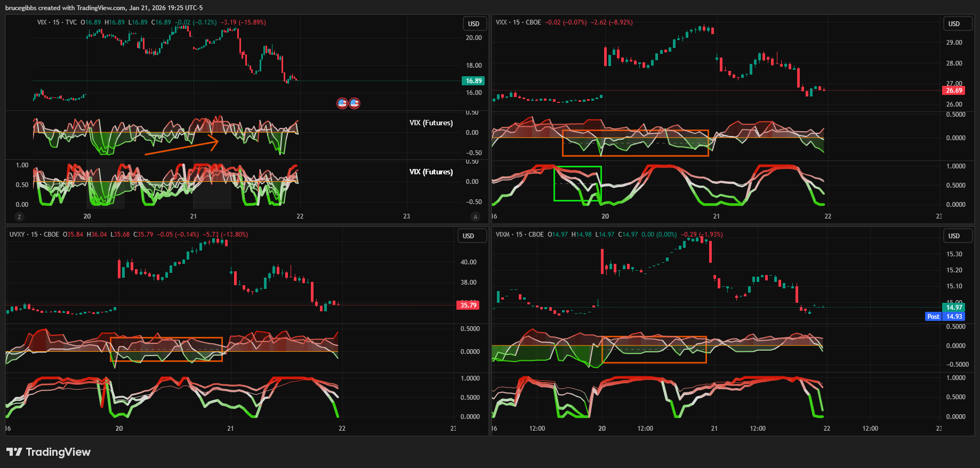
Task: Click the Z timezone icon on VIX chart
Action: (20, 217)
